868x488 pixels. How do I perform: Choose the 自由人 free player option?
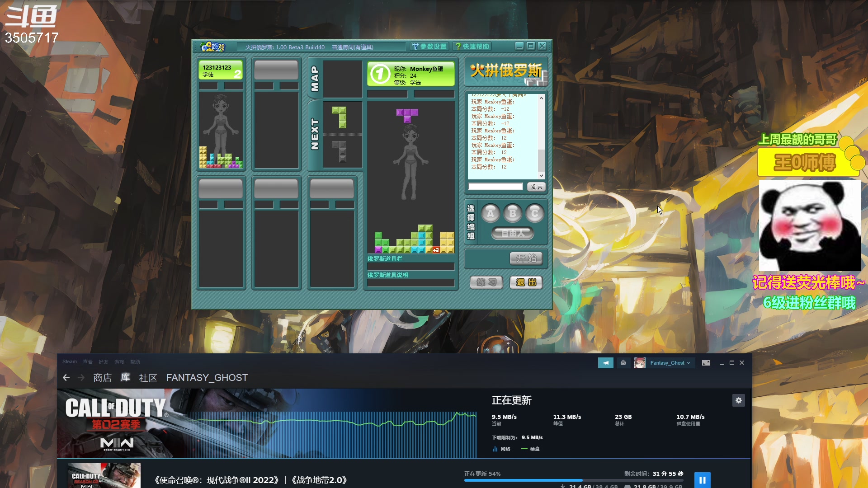[x=513, y=233]
